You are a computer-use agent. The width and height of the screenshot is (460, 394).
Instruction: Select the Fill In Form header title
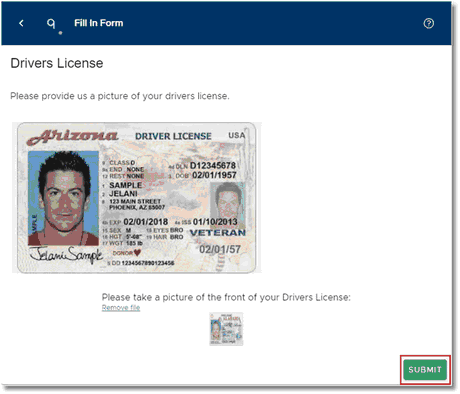coord(99,23)
